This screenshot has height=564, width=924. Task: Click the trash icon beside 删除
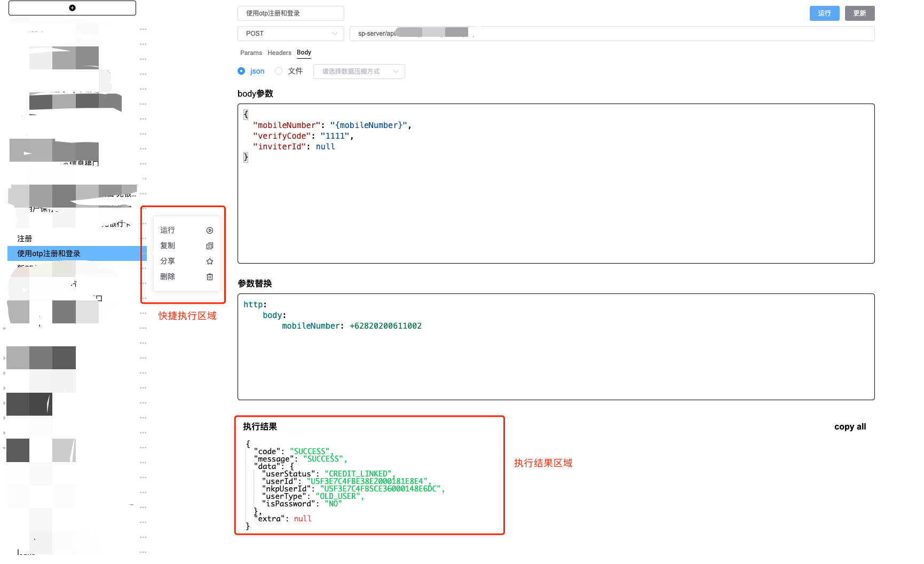point(210,277)
